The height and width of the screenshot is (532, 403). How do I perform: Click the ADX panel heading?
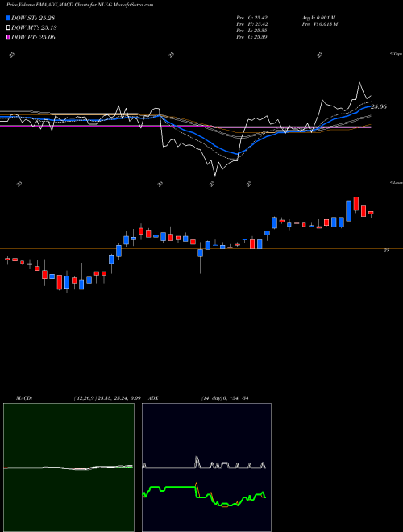point(153,398)
